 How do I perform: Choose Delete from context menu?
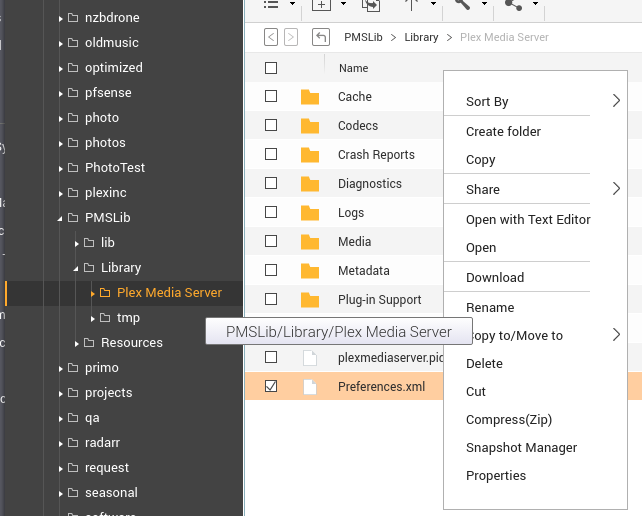tap(484, 364)
